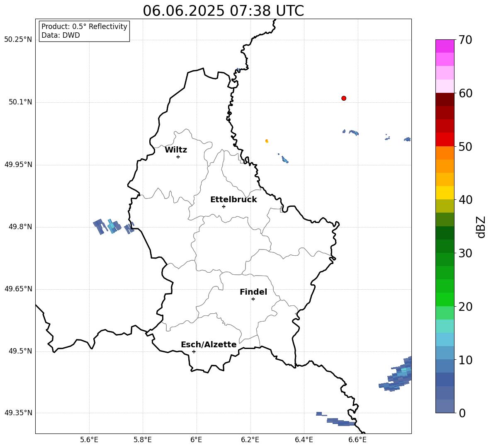Click the yellow colorbar segment above 40
Viewport: 491px width, 448px height.
(445, 193)
